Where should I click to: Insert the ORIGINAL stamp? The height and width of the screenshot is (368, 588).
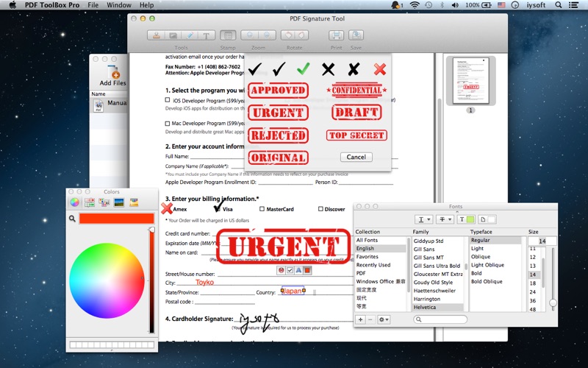tap(279, 158)
